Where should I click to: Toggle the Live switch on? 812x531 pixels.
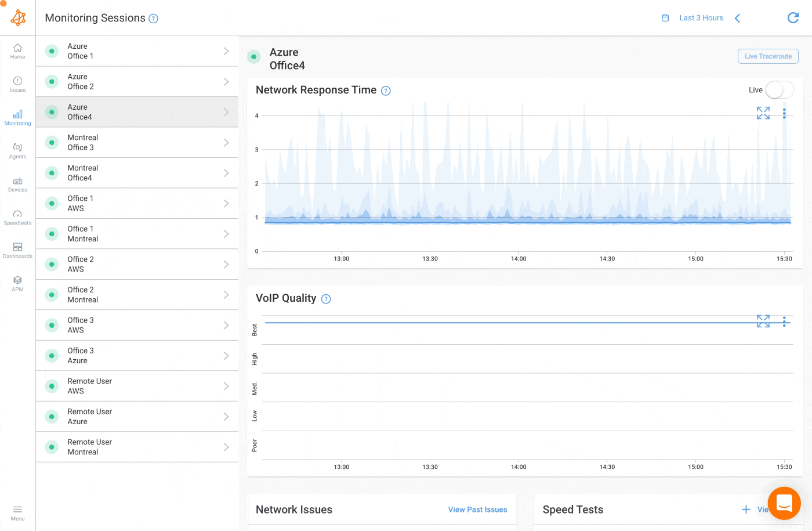780,90
